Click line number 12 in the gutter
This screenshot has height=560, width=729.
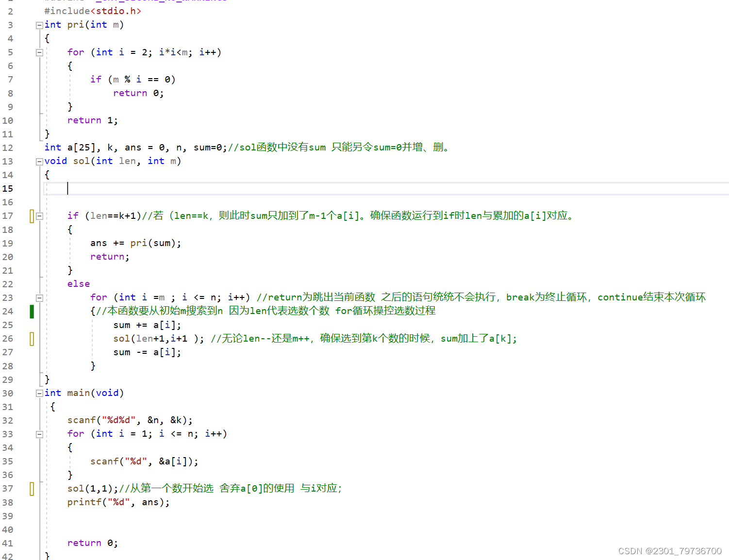[x=8, y=148]
